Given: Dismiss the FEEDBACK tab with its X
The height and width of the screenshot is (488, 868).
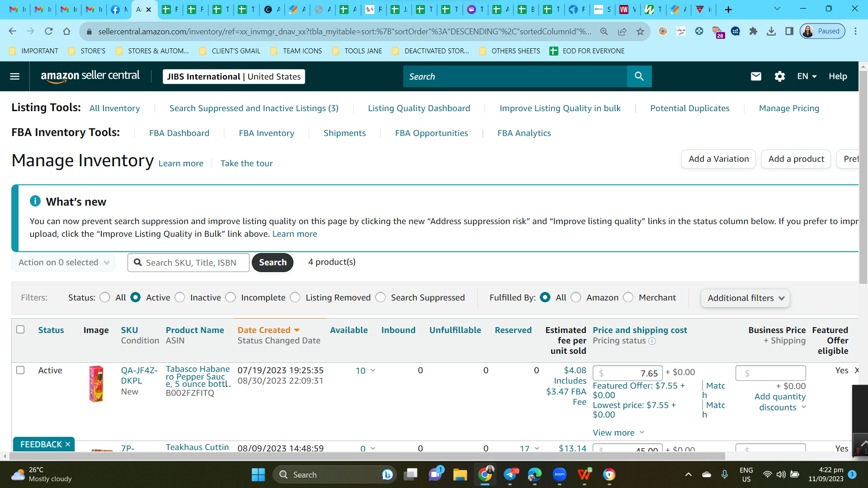Looking at the screenshot, I should coord(68,444).
